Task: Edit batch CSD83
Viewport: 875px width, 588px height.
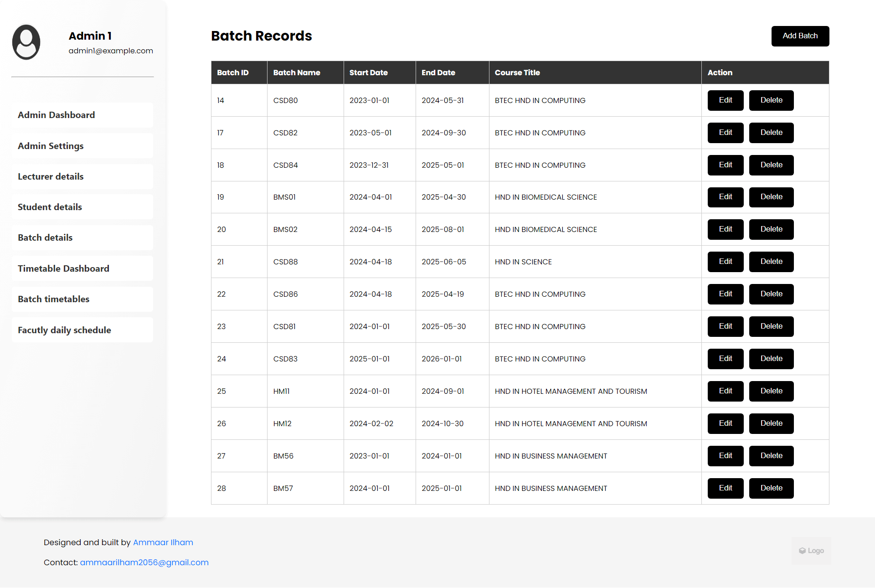Action: click(726, 359)
